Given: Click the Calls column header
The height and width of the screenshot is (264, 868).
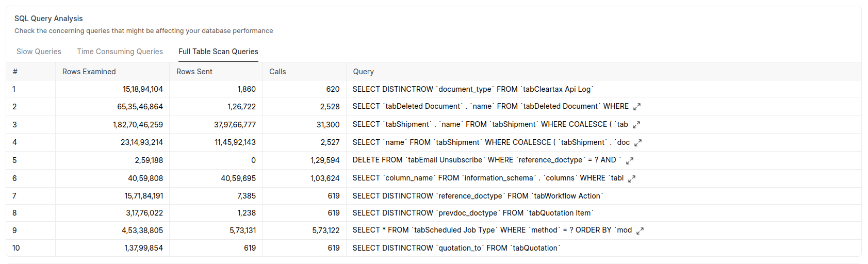Looking at the screenshot, I should (277, 72).
